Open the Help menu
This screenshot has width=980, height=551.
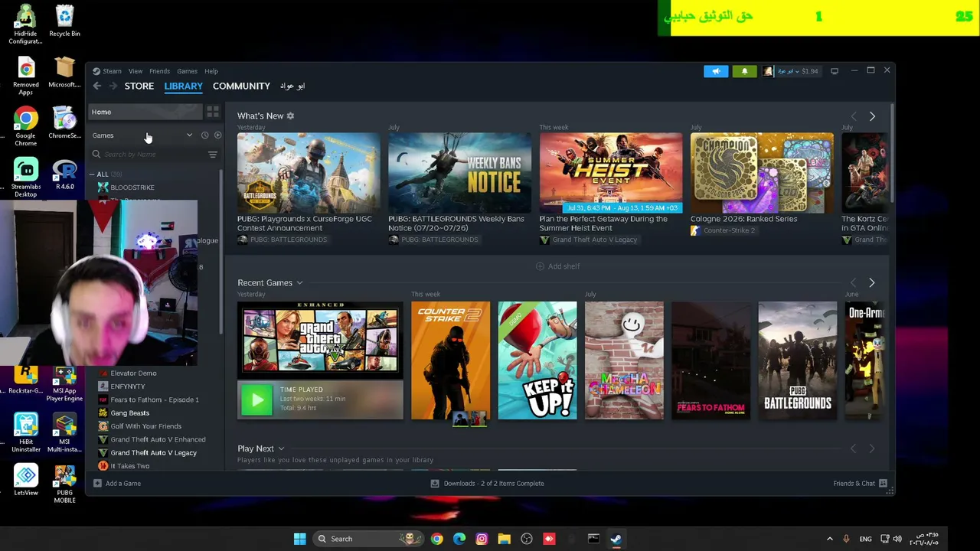211,71
